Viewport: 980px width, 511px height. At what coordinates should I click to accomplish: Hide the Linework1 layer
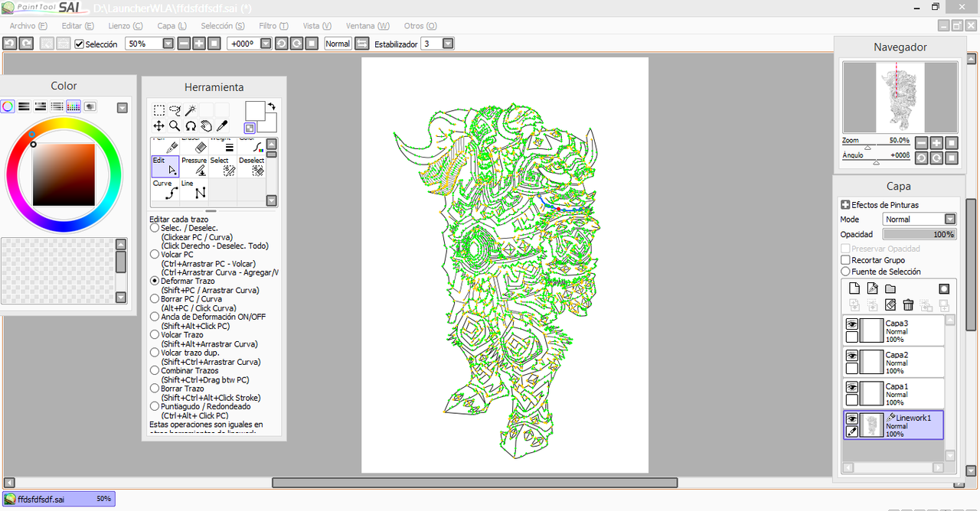click(x=851, y=418)
